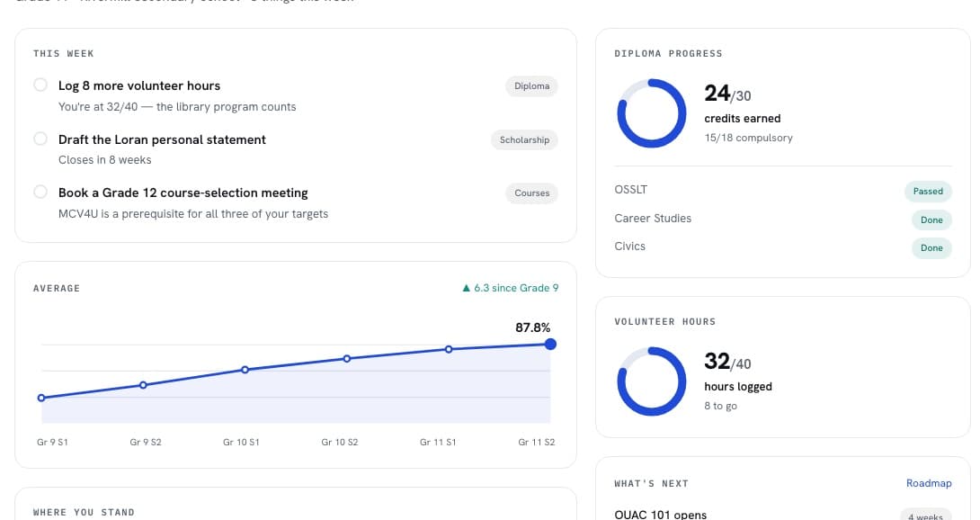
Task: Check off 'Draft the Loran personal statement'
Action: point(40,139)
